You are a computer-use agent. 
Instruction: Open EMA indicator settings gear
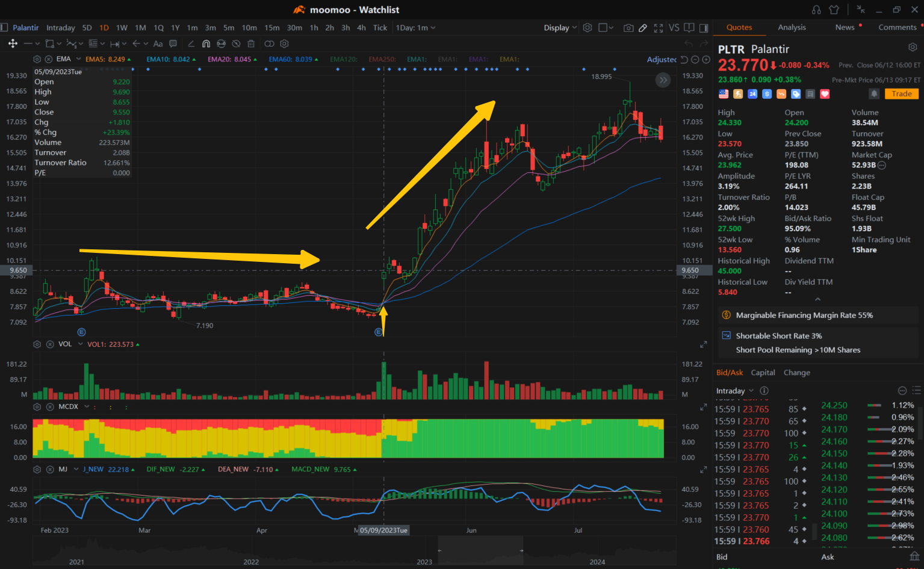tap(37, 59)
